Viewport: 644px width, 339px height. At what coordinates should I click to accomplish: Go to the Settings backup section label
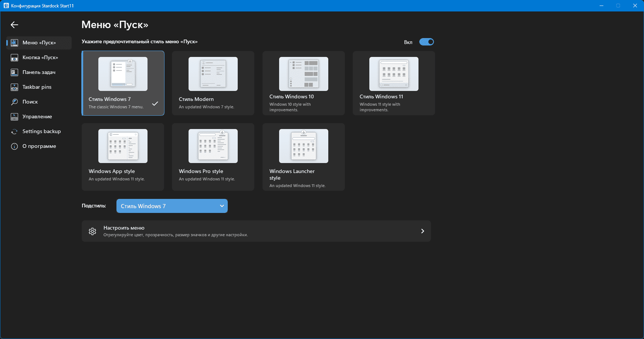pos(41,132)
